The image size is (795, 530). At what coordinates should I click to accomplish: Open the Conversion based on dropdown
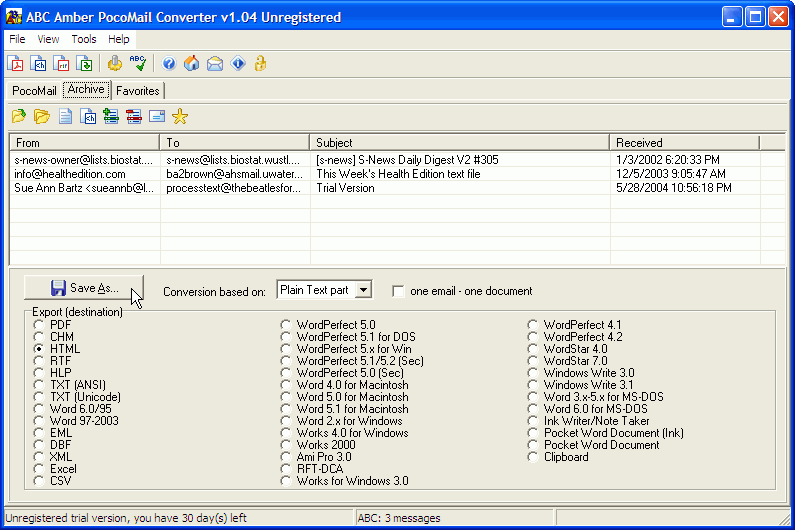(364, 290)
